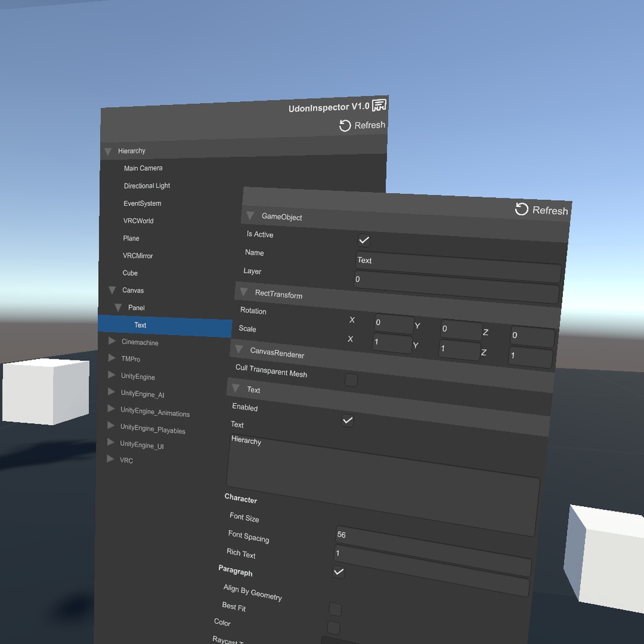
Task: Collapse the Panel tree node
Action: 118,307
